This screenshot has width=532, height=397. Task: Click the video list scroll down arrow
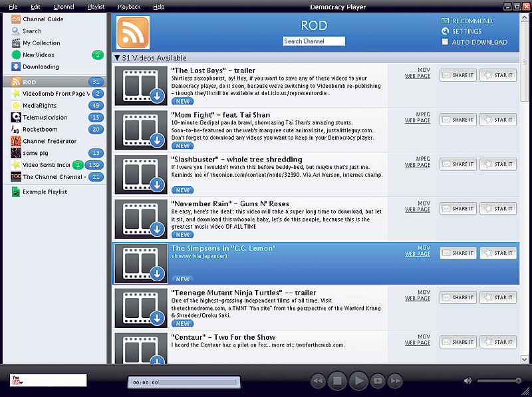point(525,359)
